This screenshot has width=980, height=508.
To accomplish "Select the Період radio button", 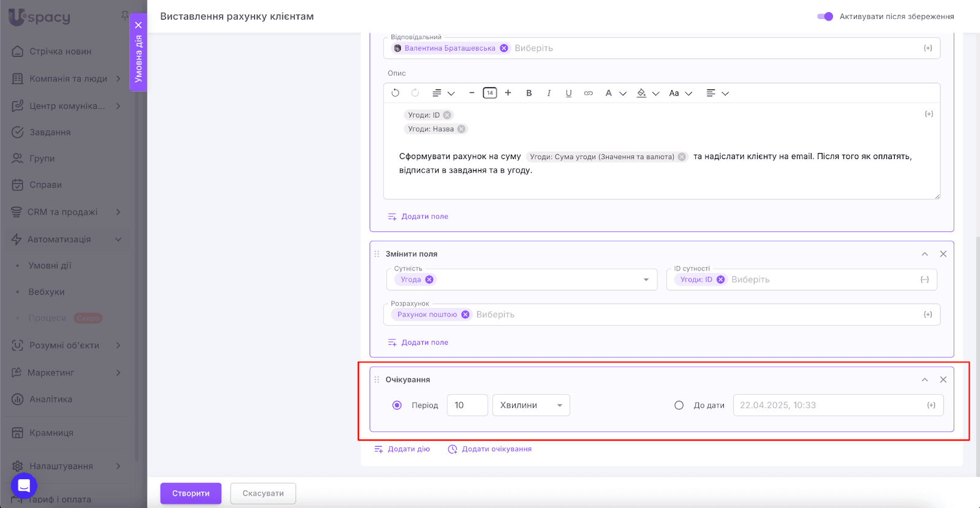I will point(397,405).
